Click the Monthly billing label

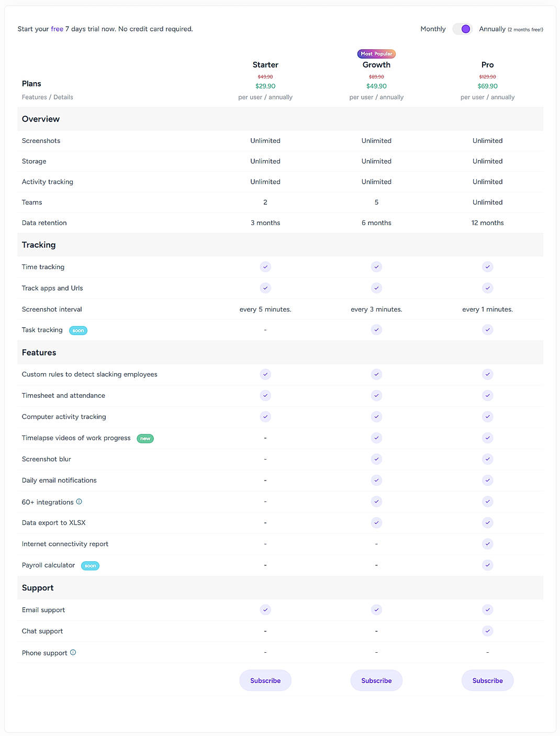point(432,29)
